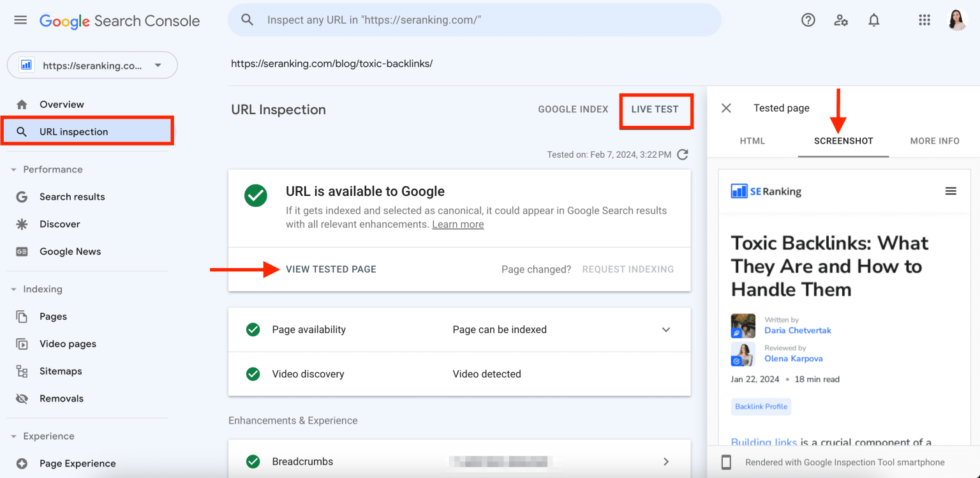Open the hamburger navigation menu
This screenshot has height=478, width=980.
point(20,19)
